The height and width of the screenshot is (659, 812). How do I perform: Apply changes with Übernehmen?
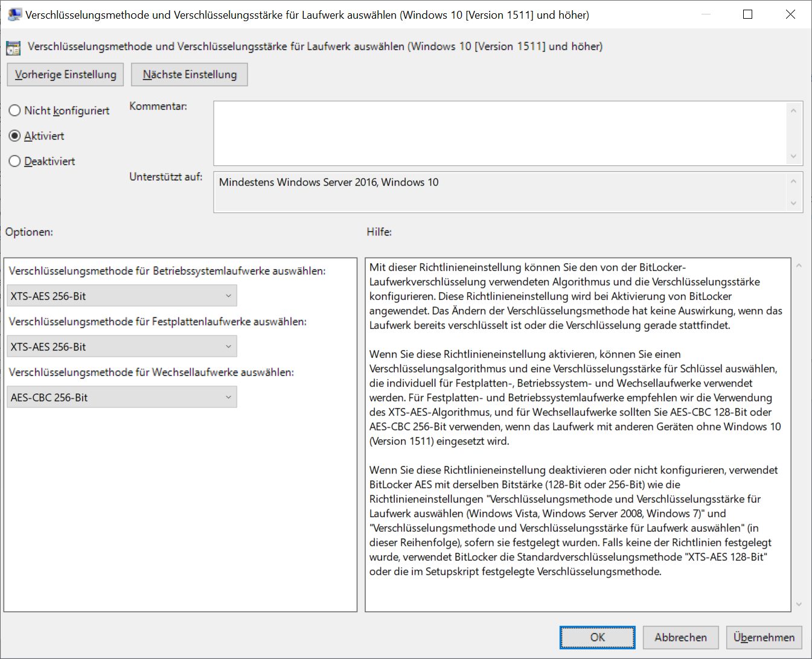[x=764, y=637]
